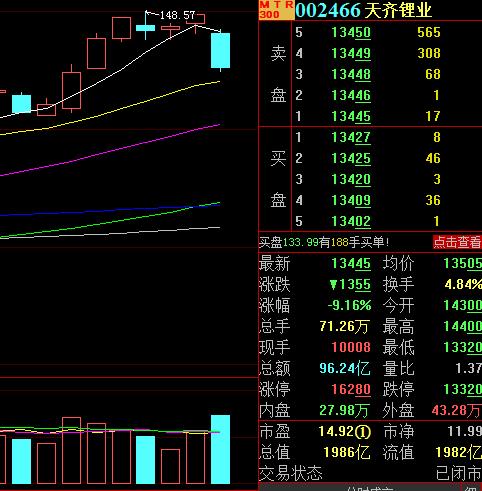The width and height of the screenshot is (482, 491).
Task: Click the MTR 300 badge icon
Action: pyautogui.click(x=276, y=10)
